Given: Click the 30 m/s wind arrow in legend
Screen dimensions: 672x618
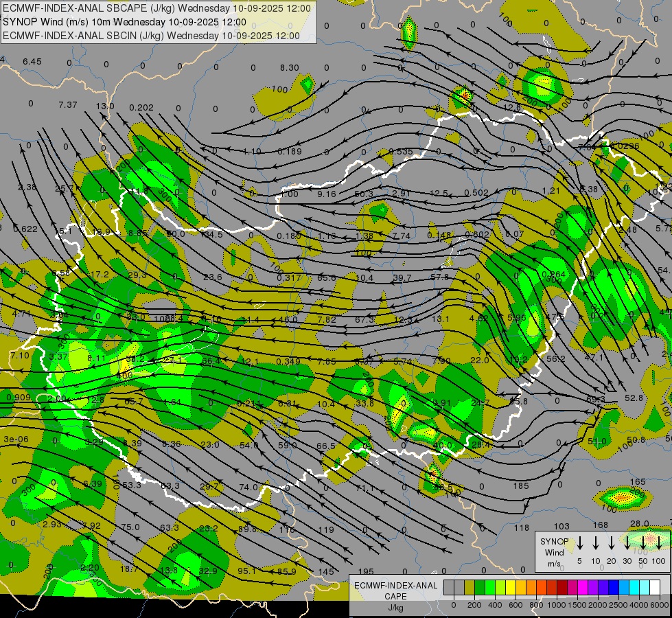Looking at the screenshot, I should coord(627,542).
